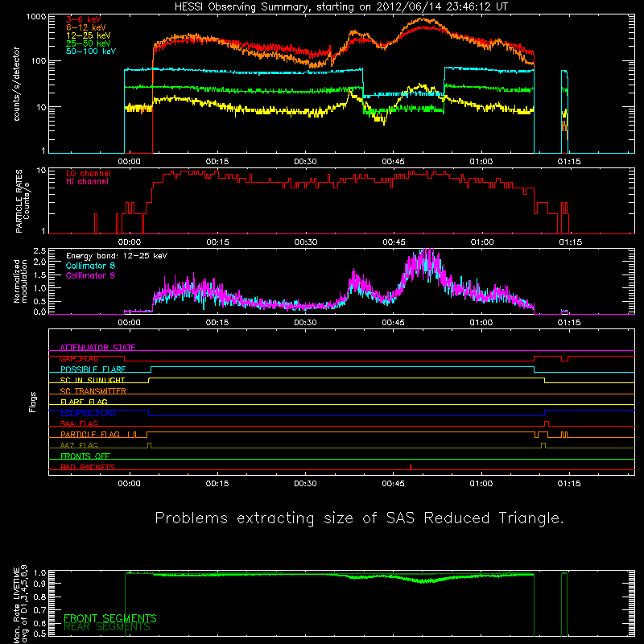Click the 00:45 tick label under counts plot
Viewport: 644px width, 644px height.
tap(393, 162)
